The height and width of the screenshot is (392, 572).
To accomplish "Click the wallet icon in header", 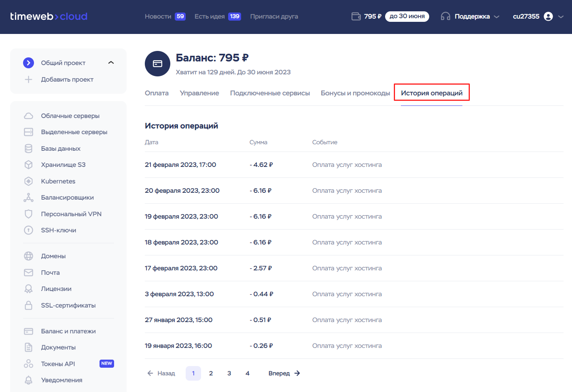I will click(x=356, y=17).
